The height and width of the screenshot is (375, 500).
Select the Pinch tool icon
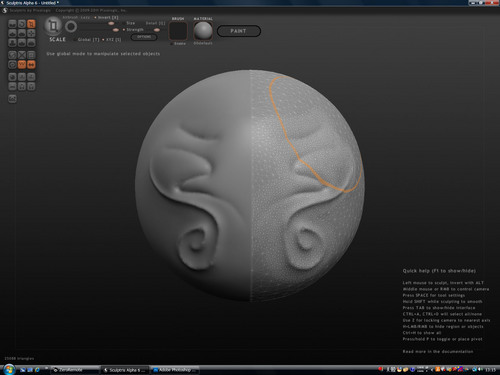click(x=22, y=42)
